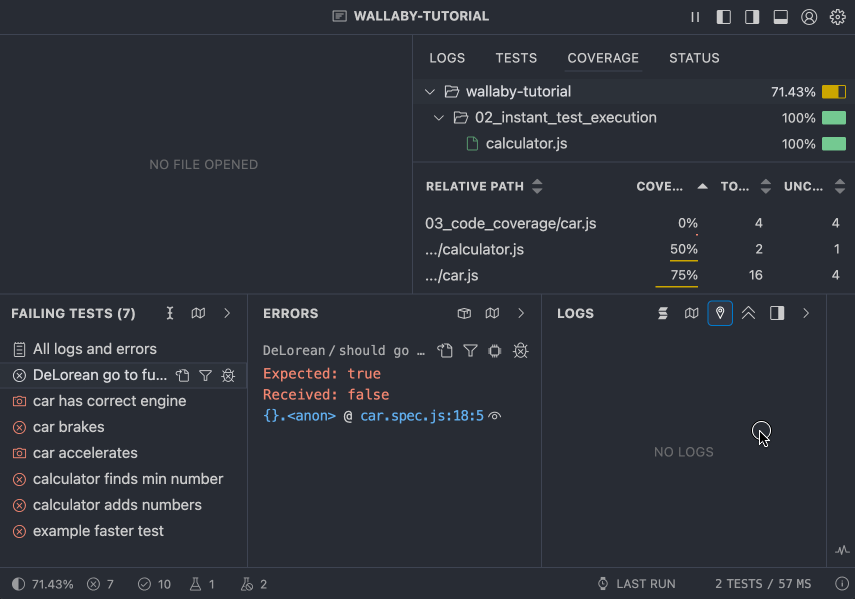Pause Wallaby test execution

pos(695,16)
